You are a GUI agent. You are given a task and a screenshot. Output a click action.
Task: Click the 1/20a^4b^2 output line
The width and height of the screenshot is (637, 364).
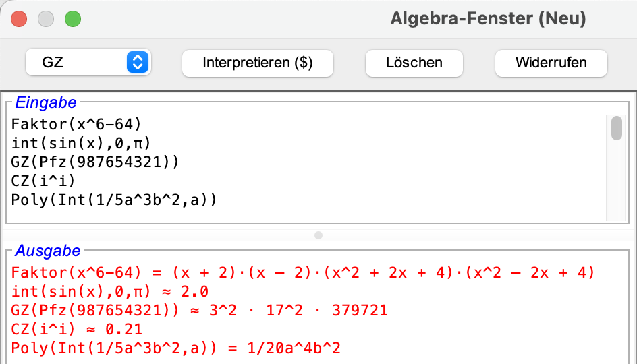tap(176, 348)
